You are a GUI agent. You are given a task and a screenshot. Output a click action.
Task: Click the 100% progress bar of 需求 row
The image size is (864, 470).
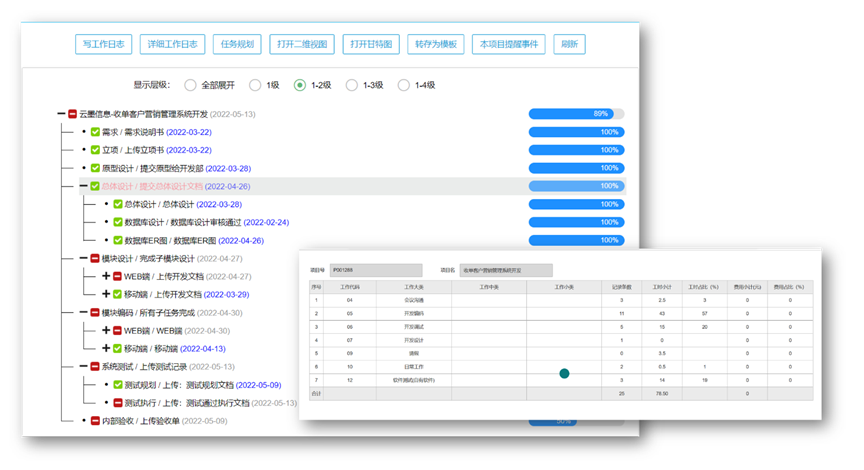576,132
